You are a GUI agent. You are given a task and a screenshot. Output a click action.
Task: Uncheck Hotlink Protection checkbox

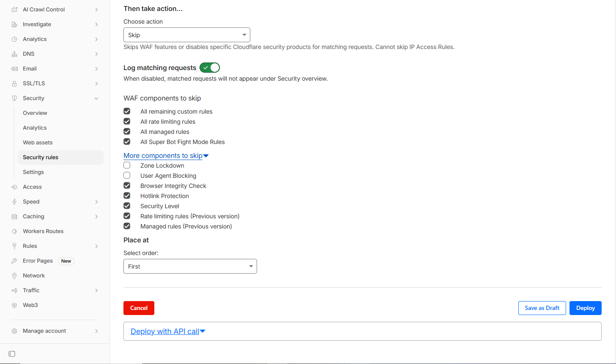[x=127, y=196]
